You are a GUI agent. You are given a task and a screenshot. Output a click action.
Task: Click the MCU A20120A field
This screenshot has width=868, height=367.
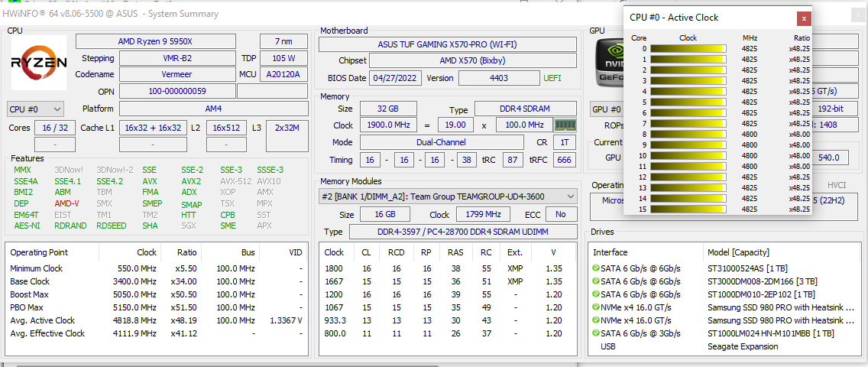(x=284, y=74)
